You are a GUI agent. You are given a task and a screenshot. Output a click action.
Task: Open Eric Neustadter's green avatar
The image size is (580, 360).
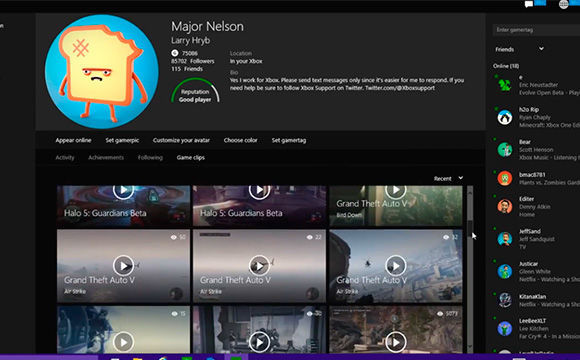click(505, 85)
